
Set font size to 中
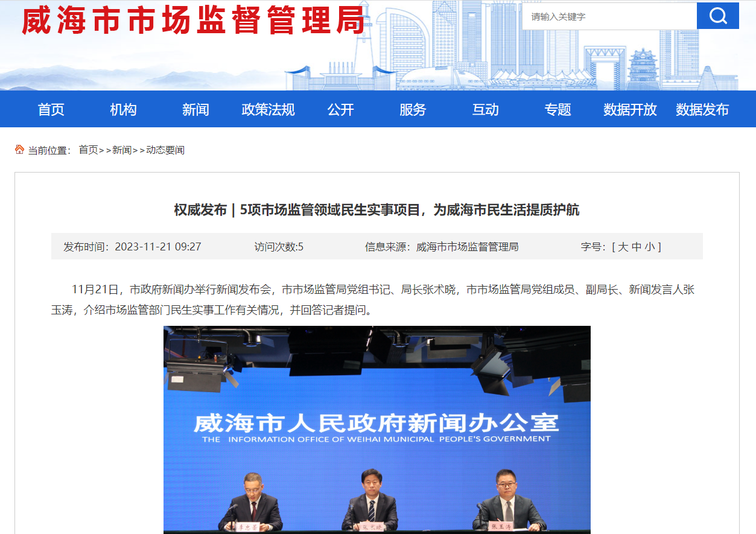[x=636, y=247]
